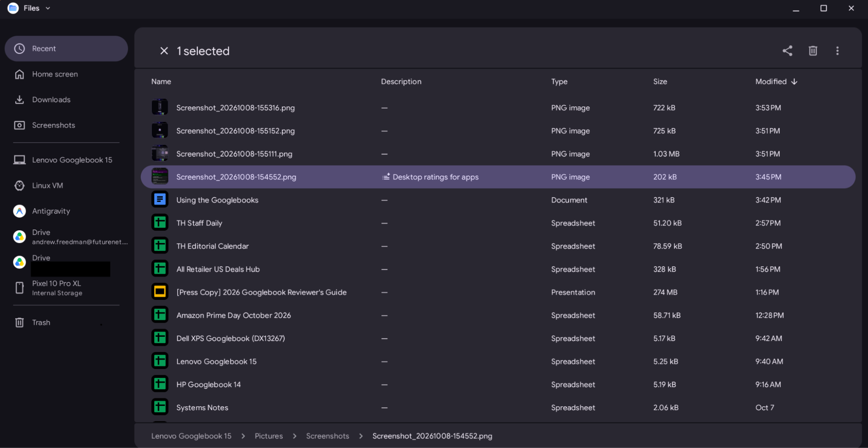The height and width of the screenshot is (448, 868).
Task: Open Antigravity in the sidebar
Action: 66,211
